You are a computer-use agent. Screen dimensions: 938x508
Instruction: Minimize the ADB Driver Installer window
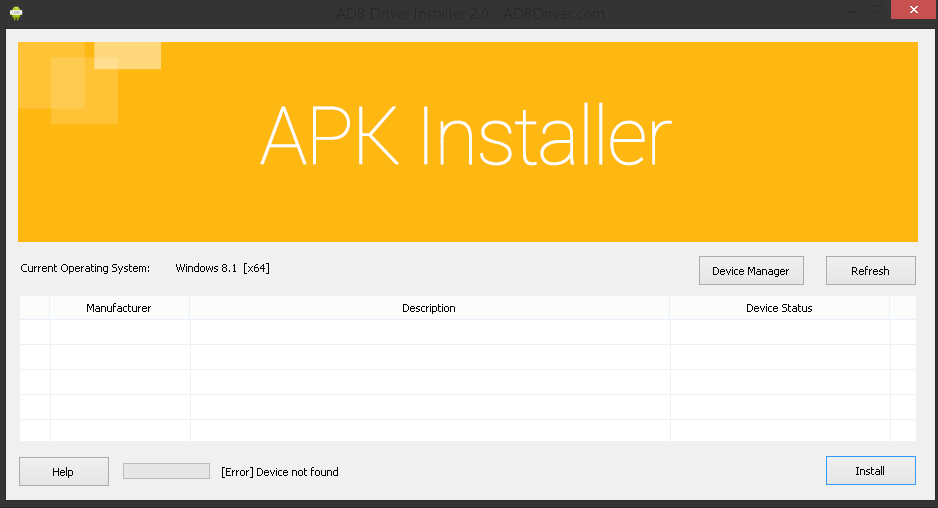pos(847,12)
